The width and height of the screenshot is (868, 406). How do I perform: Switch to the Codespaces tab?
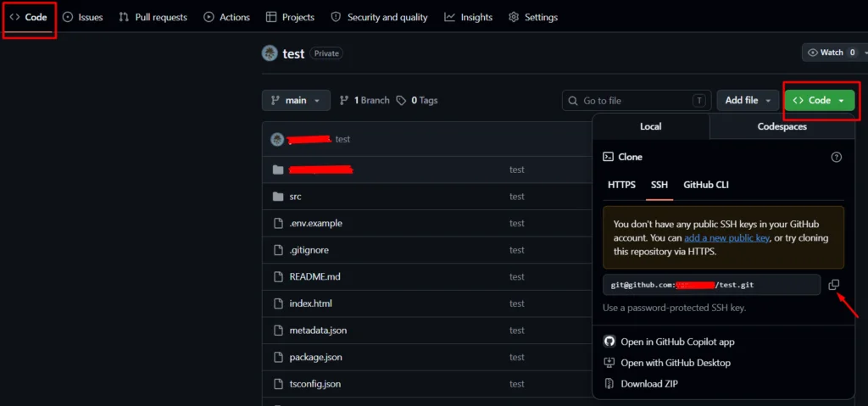(x=782, y=126)
